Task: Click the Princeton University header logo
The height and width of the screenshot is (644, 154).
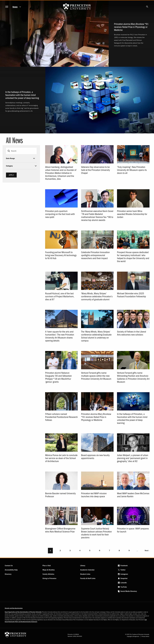Action: (x=77, y=7)
